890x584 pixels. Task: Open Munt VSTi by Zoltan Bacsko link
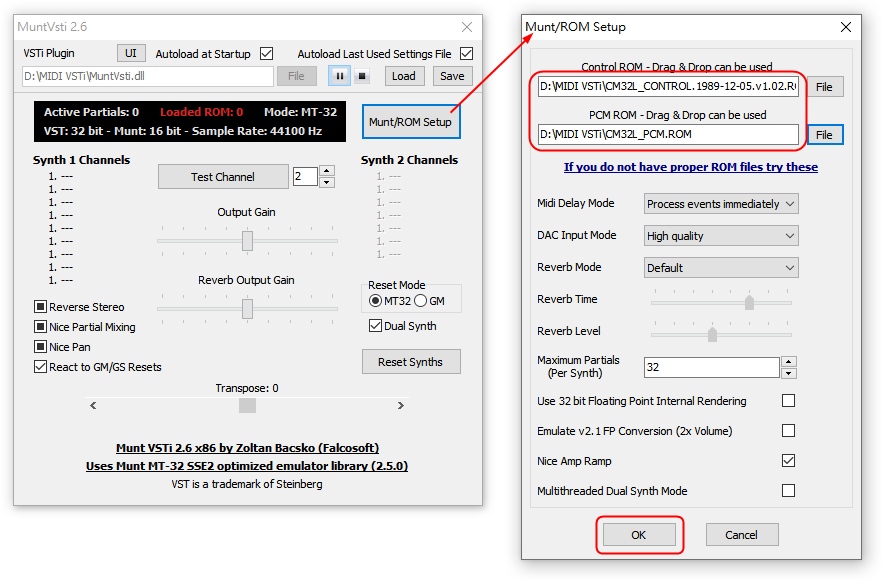pyautogui.click(x=247, y=448)
